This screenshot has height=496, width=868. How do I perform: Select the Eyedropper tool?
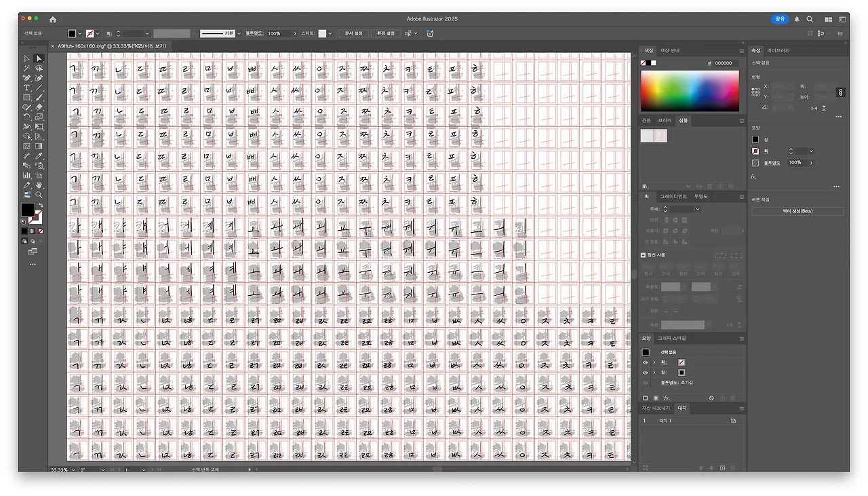pos(39,156)
